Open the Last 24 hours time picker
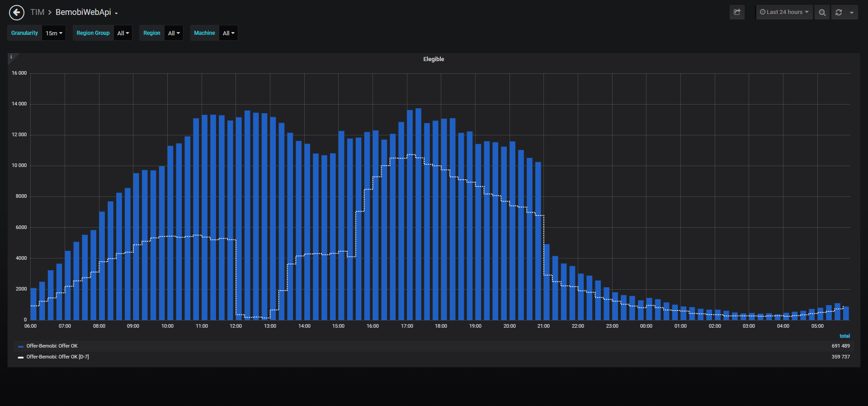 click(784, 12)
